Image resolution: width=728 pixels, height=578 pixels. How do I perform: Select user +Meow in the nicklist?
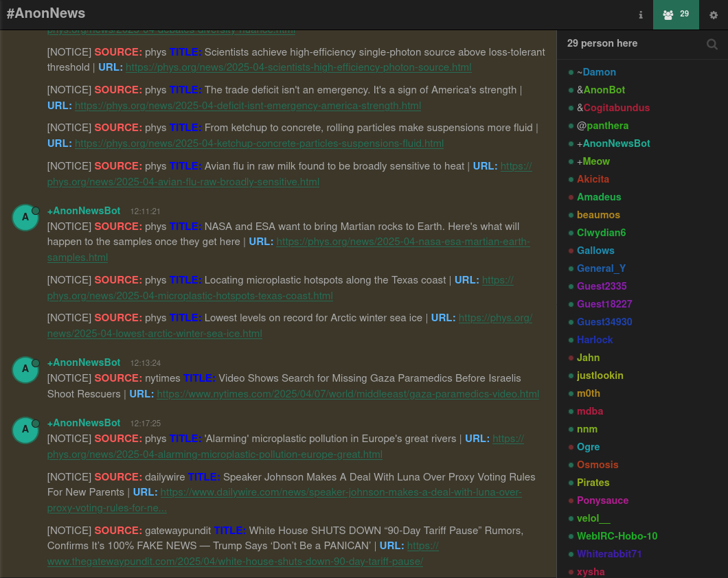(x=593, y=161)
